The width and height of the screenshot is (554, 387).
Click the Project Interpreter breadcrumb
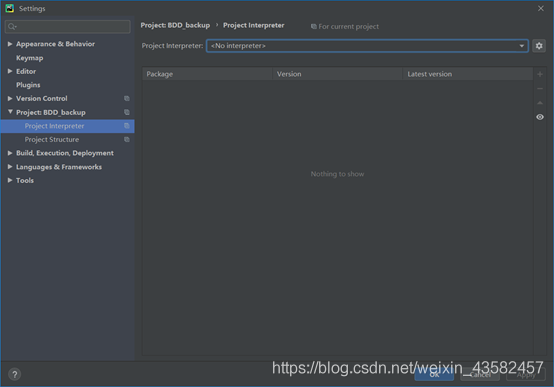coord(254,25)
